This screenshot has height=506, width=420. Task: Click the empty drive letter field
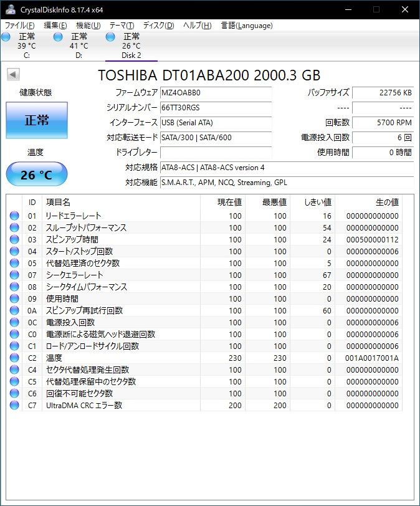pos(216,152)
